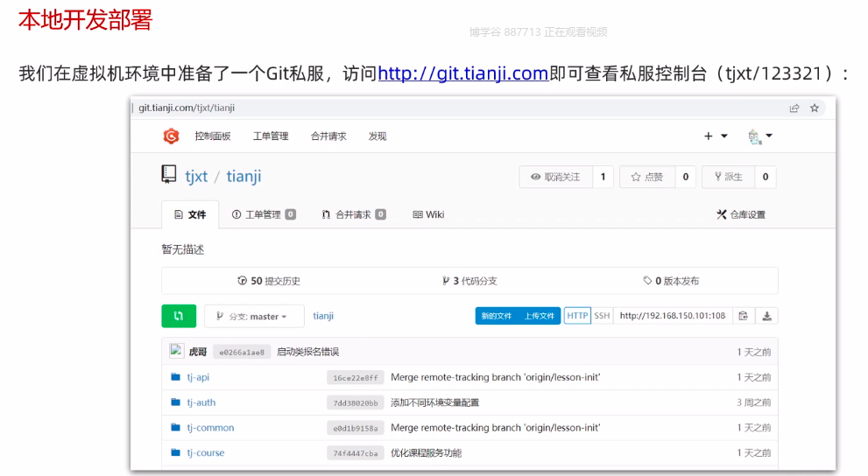Image resolution: width=868 pixels, height=476 pixels.
Task: Click the forks count 0
Action: 766,177
